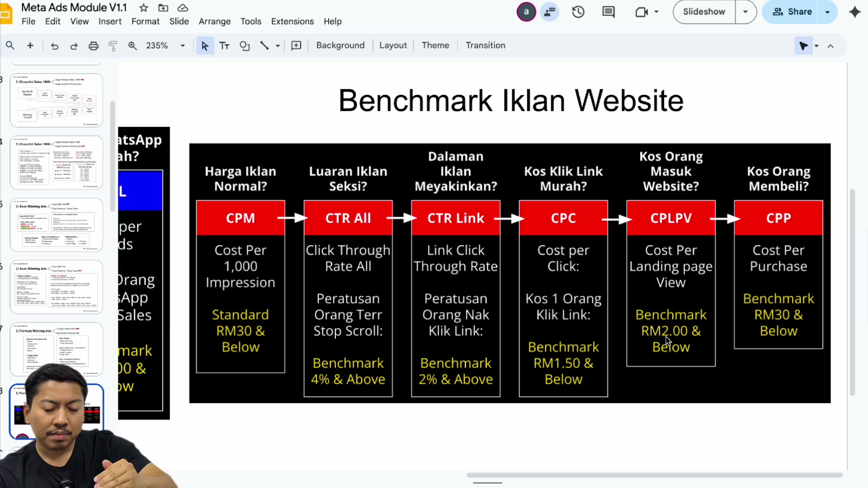The width and height of the screenshot is (868, 488).
Task: Click the Theme button
Action: point(435,45)
